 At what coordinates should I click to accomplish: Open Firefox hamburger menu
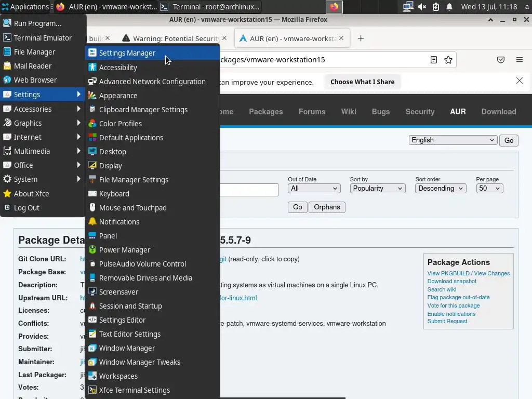coord(520,60)
